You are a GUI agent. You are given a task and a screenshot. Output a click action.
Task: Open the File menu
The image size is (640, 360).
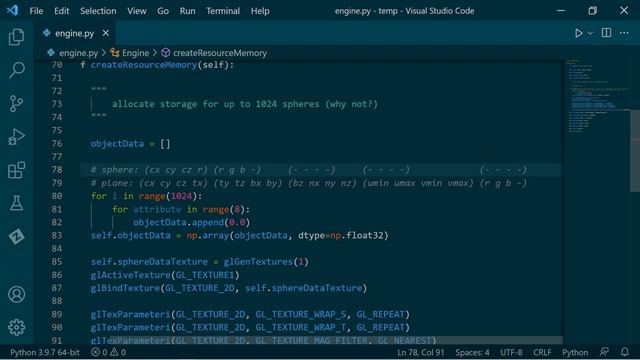click(x=36, y=11)
